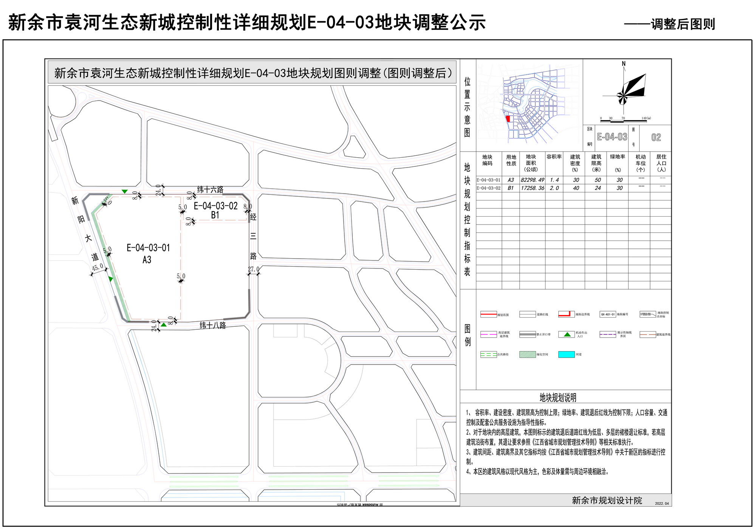Viewport: 756px width, 532px height.
Task: Click the green triangle 机动车出入口 legend icon
Action: tap(567, 334)
